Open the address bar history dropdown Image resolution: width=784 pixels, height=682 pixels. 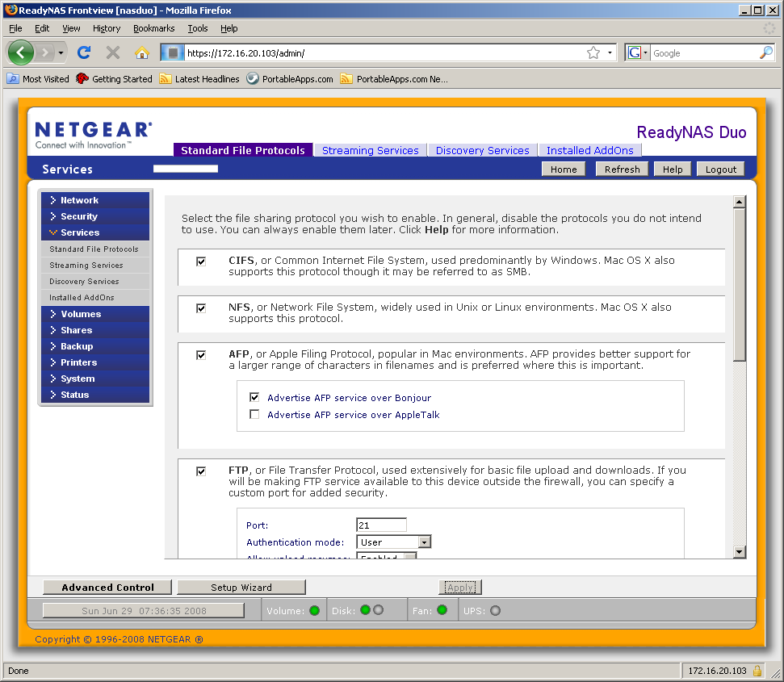(x=610, y=52)
